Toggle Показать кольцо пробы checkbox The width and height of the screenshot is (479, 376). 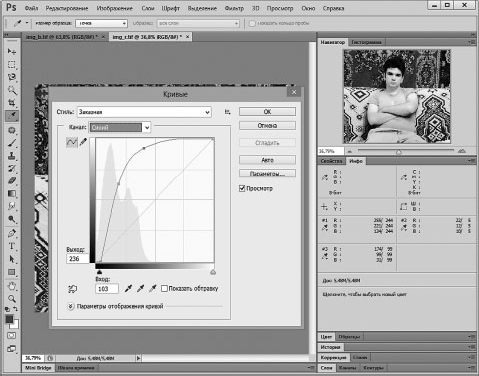click(x=252, y=23)
